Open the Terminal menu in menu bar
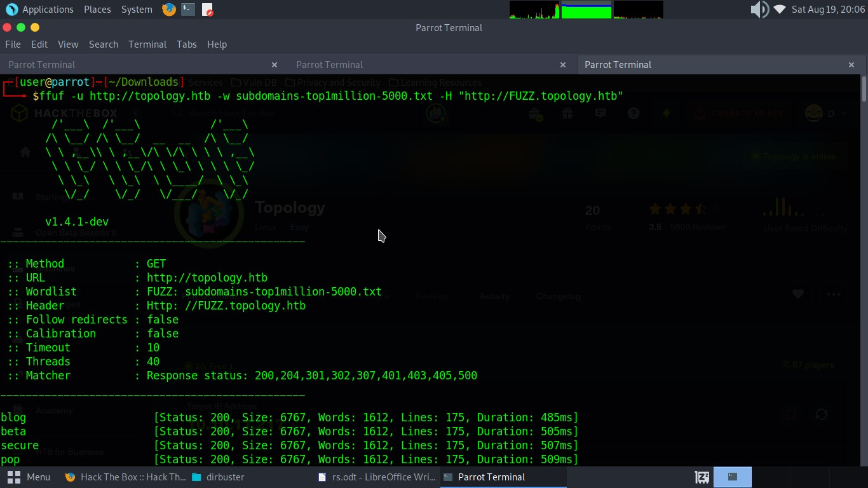Image resolution: width=868 pixels, height=488 pixels. (x=147, y=44)
